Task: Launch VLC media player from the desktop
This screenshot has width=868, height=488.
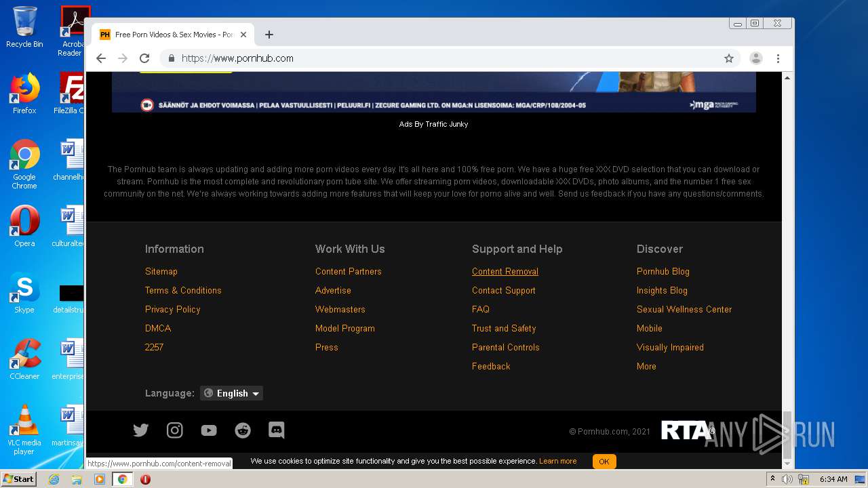Action: coord(24,430)
